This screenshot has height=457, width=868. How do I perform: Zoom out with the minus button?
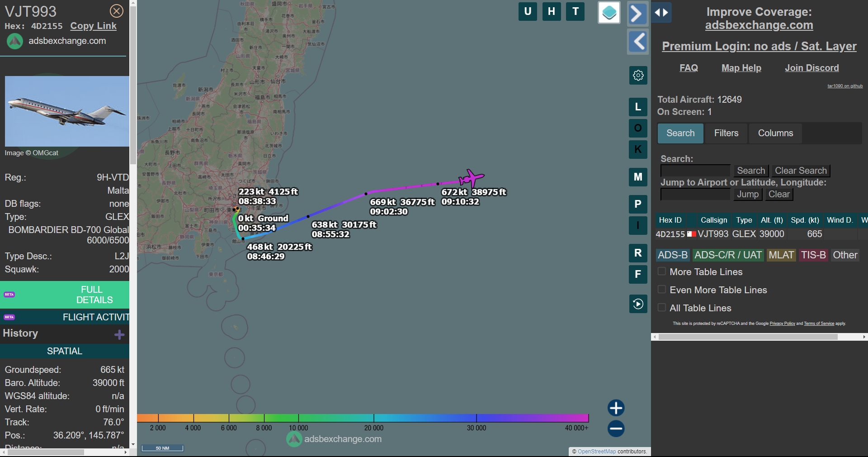click(x=616, y=428)
